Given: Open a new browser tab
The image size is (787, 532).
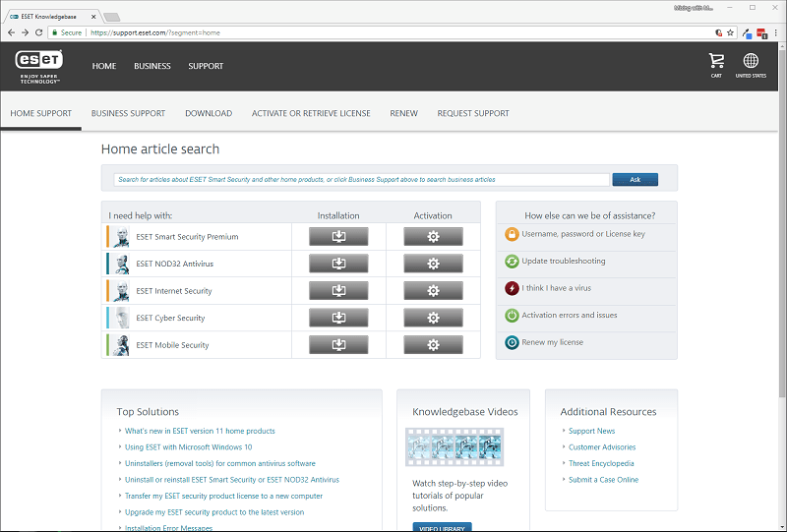Looking at the screenshot, I should coord(111,17).
